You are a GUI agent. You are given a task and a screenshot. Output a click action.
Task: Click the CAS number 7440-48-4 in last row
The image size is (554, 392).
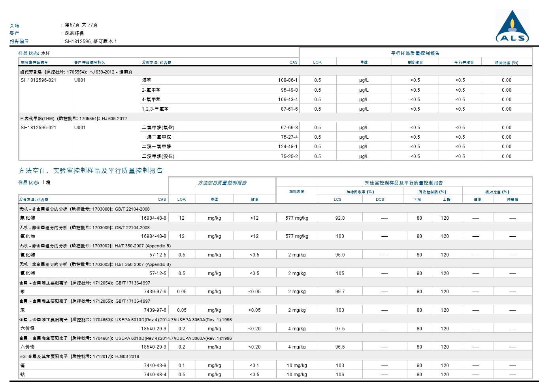[155, 375]
